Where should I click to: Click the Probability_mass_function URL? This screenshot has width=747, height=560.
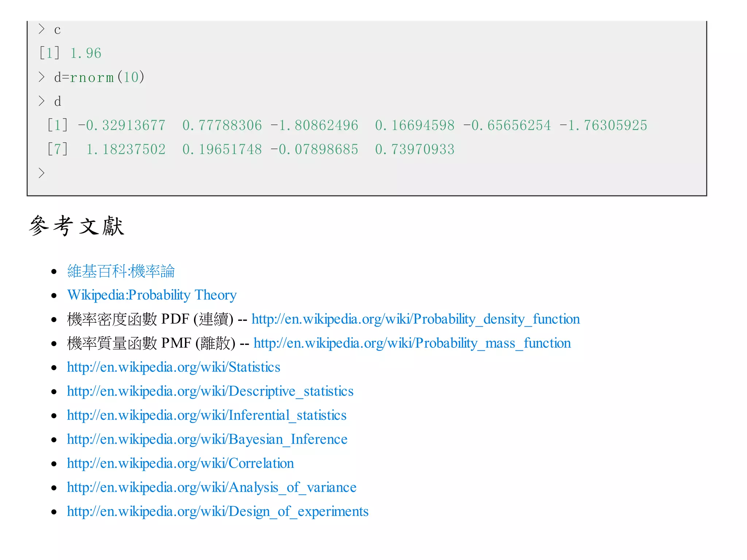[x=412, y=343]
